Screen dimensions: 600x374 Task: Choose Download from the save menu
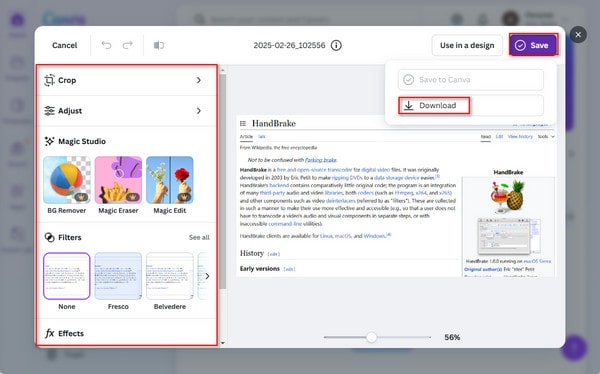click(471, 105)
